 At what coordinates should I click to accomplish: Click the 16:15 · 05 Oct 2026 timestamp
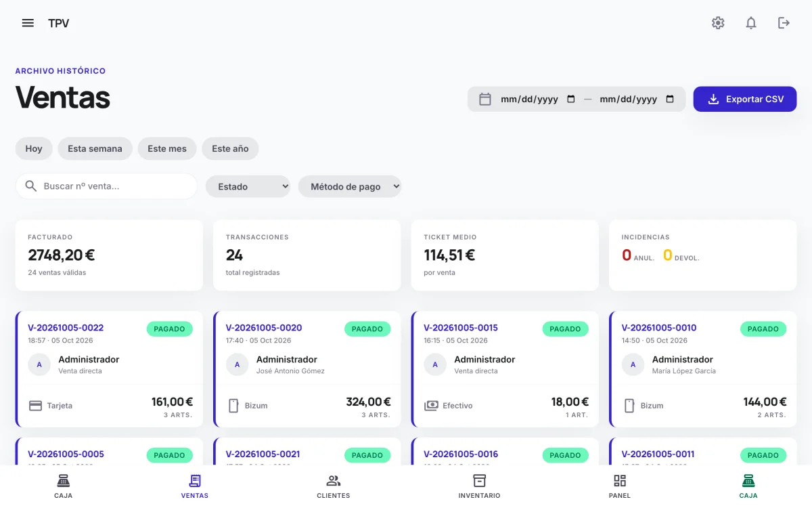point(456,341)
